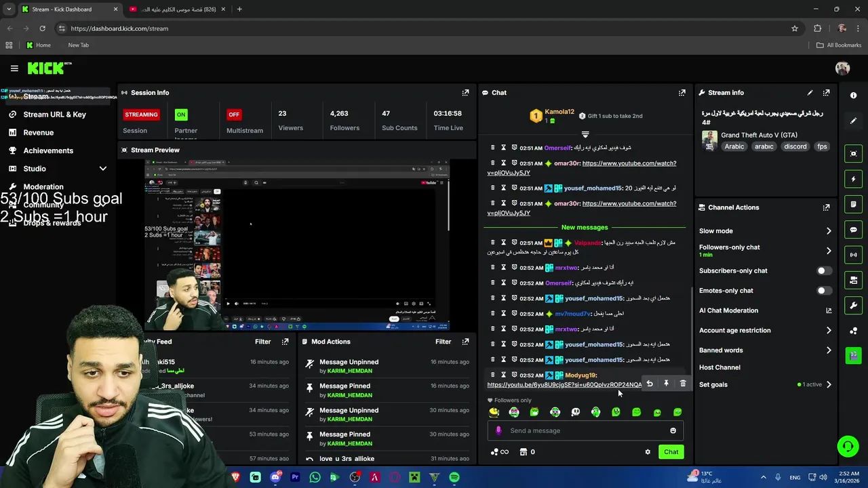Open the green headset support button
Image resolution: width=868 pixels, height=488 pixels.
click(848, 446)
